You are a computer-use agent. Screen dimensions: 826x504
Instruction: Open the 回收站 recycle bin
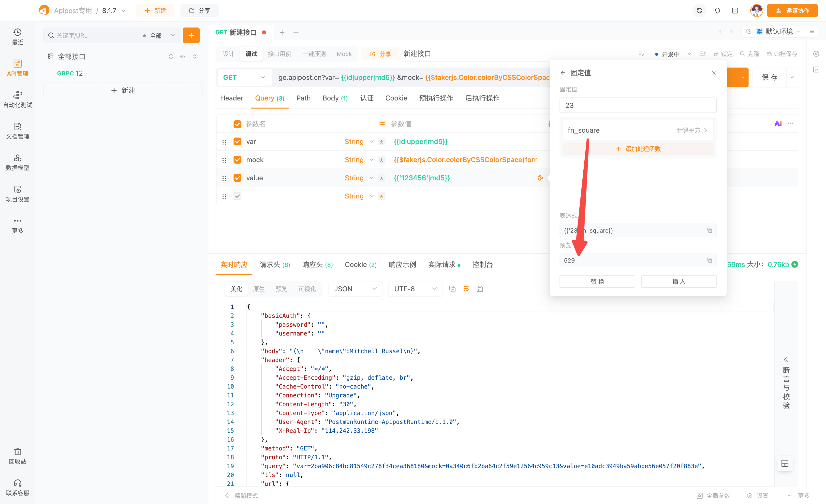click(17, 456)
